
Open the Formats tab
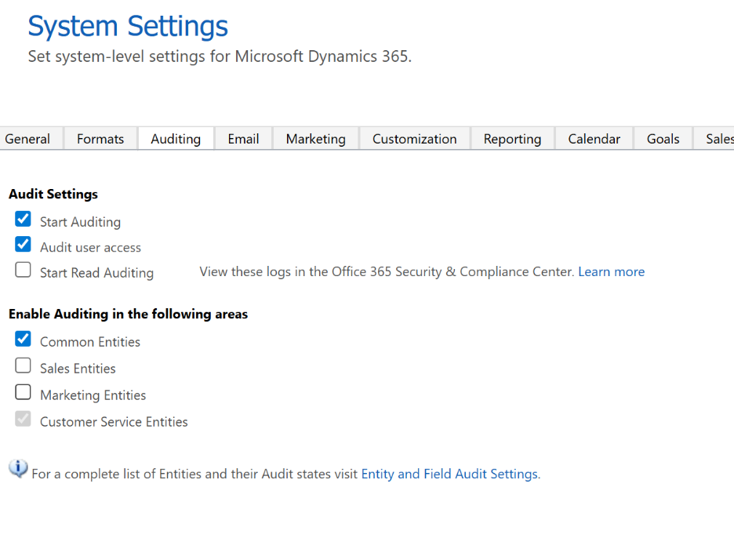pyautogui.click(x=100, y=139)
